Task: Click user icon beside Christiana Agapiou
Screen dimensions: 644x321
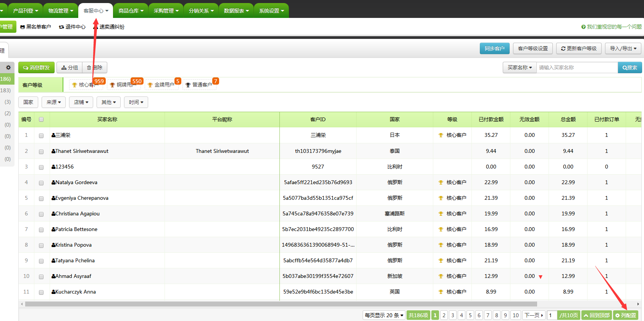Action: tap(53, 214)
